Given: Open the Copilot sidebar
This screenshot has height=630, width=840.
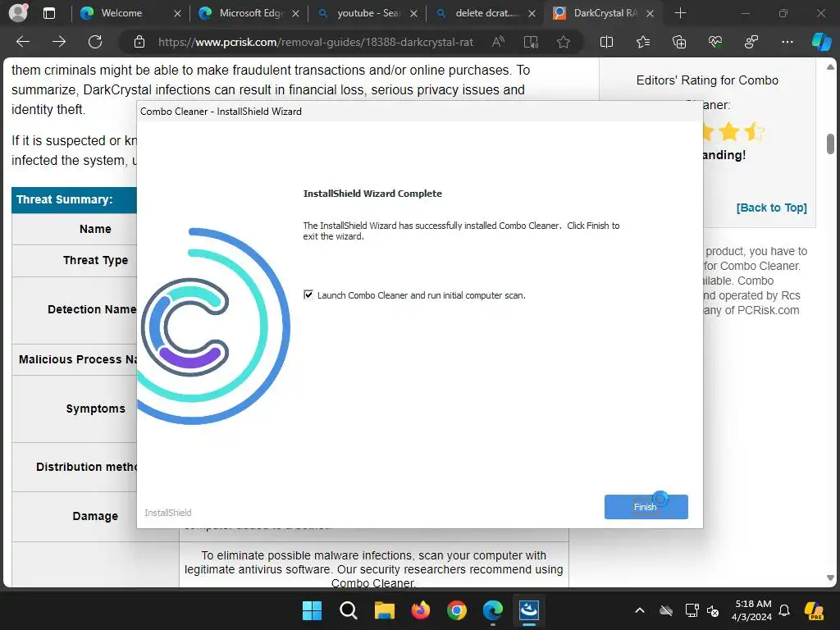Looking at the screenshot, I should tap(821, 42).
